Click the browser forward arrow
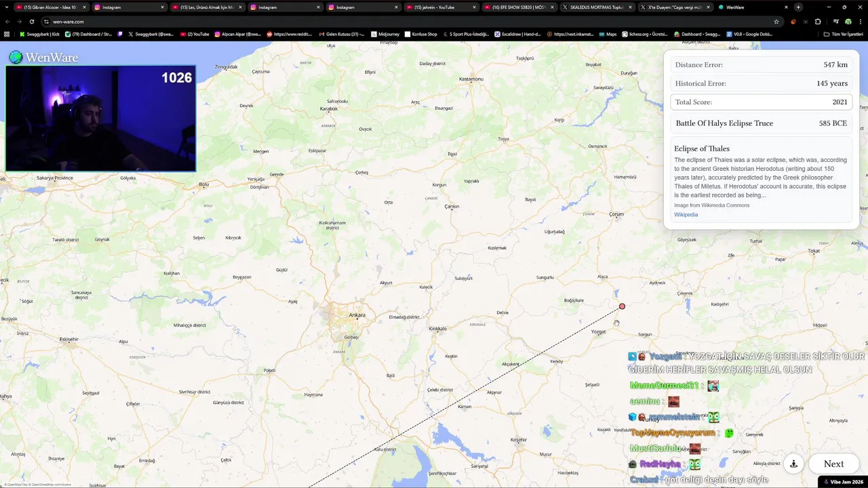This screenshot has height=488, width=868. pos(19,22)
